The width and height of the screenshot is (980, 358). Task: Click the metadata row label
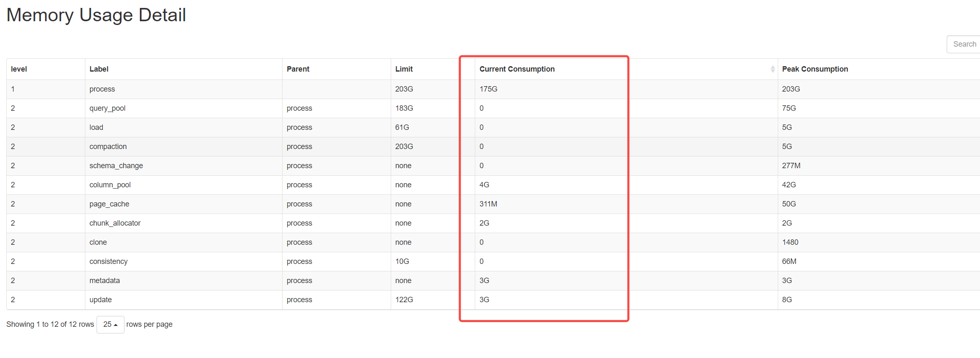coord(104,281)
